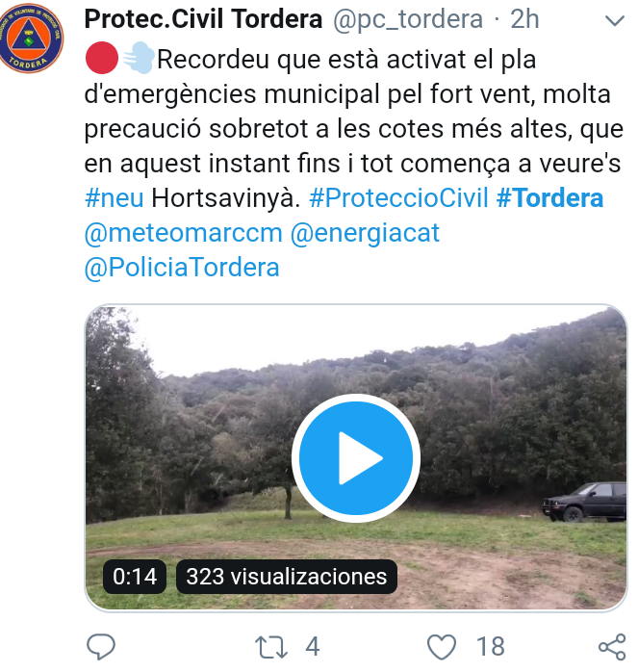Viewport: 638px width, 672px height.
Task: Follow the #neu hashtag link
Action: click(x=114, y=198)
